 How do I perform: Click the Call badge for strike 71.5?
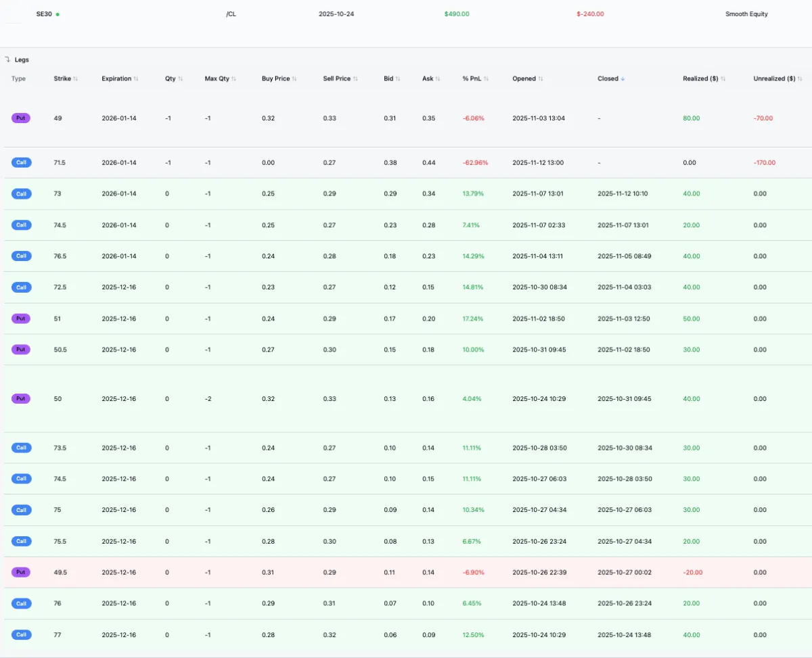click(21, 162)
